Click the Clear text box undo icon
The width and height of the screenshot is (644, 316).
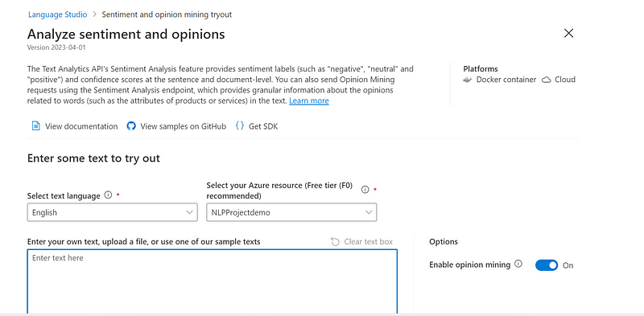pyautogui.click(x=335, y=242)
